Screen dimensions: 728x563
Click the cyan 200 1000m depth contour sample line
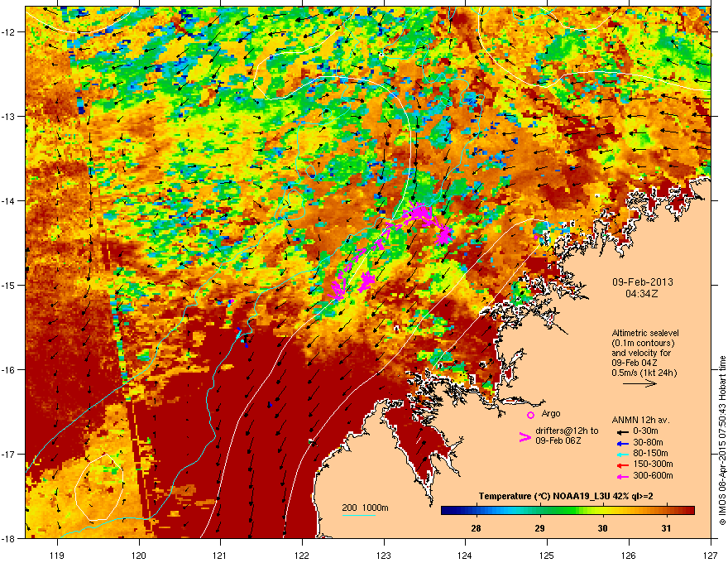coord(358,515)
